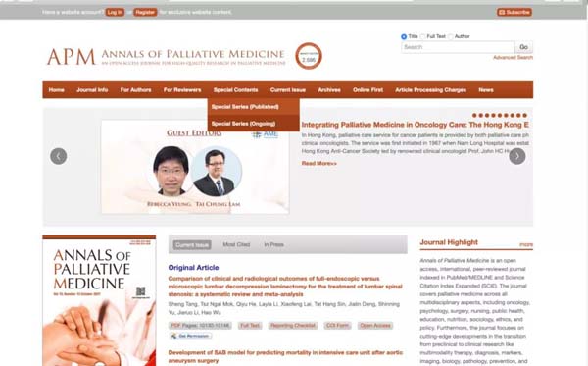Click the journal cover thumbnail
This screenshot has height=366, width=588.
click(99, 300)
